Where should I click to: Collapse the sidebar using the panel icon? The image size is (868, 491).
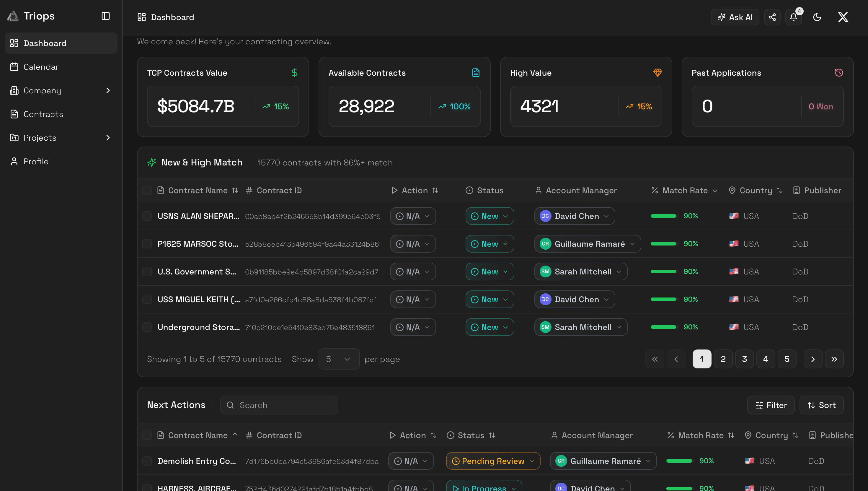click(105, 16)
